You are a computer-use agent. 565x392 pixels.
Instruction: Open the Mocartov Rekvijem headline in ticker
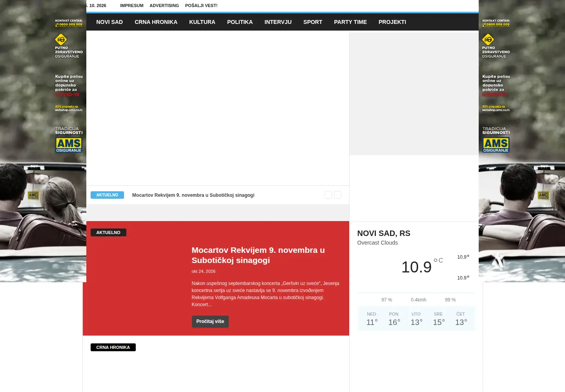(193, 195)
